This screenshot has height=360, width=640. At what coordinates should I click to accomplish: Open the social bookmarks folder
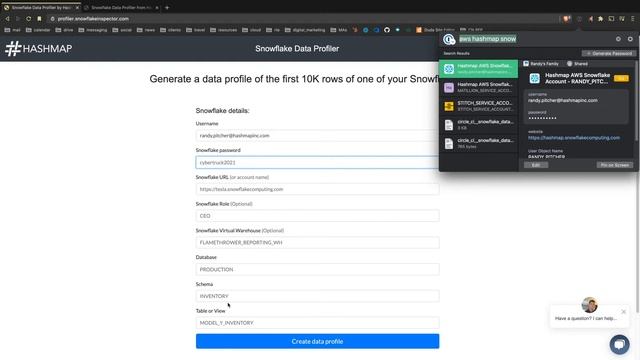tap(122, 30)
